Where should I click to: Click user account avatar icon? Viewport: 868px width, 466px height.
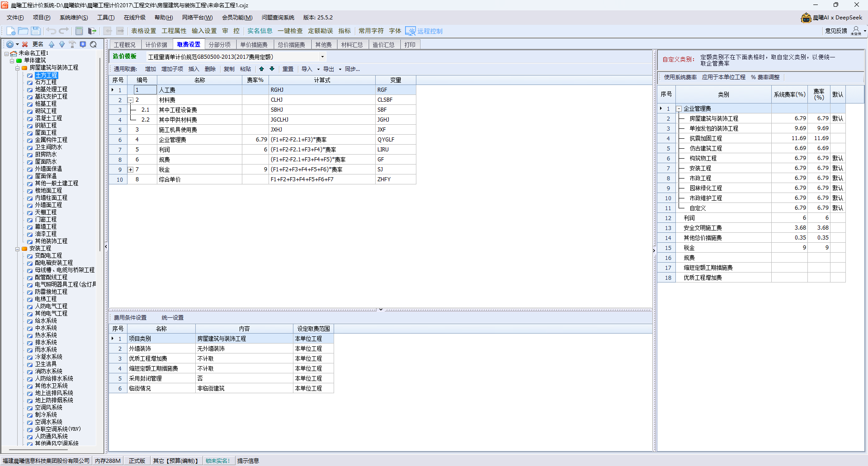pos(856,31)
